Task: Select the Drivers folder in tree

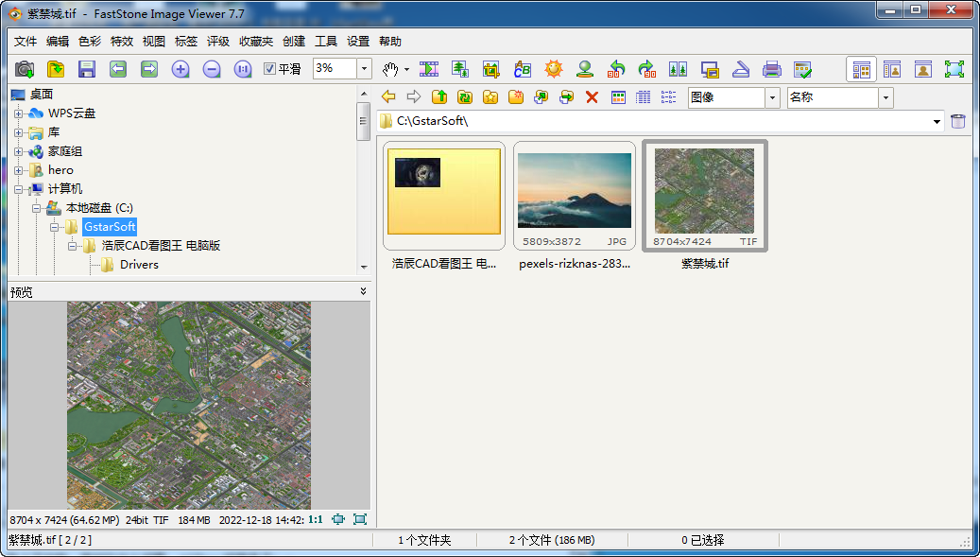Action: pos(139,265)
